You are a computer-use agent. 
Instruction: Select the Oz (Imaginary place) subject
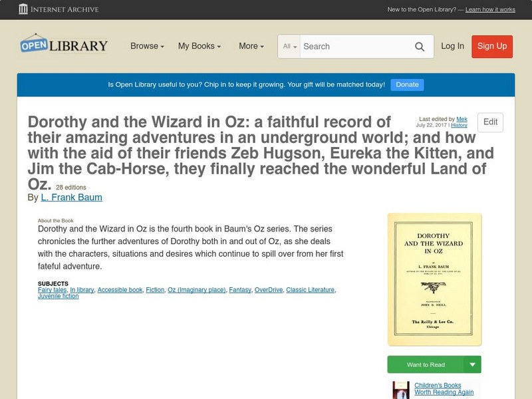tap(197, 290)
